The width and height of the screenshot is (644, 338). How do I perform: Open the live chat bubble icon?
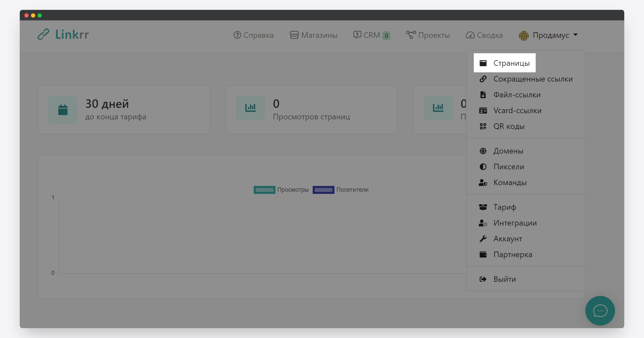[600, 311]
